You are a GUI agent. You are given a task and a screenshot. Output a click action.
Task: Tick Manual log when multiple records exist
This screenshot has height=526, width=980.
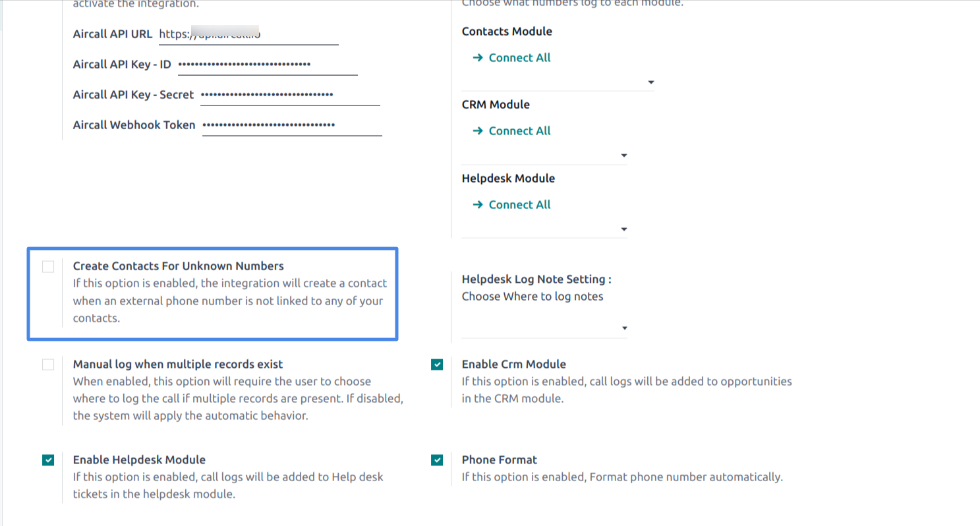[x=48, y=365]
